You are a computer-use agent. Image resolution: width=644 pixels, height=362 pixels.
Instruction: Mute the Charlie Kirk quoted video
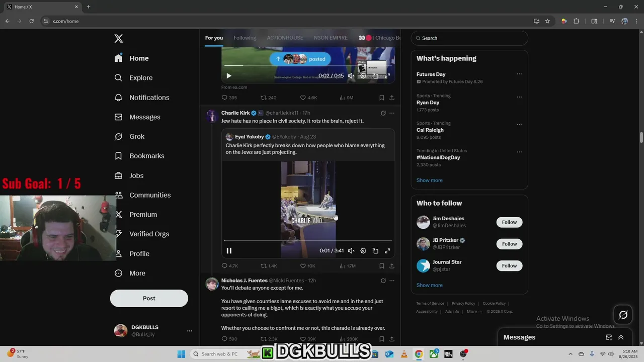(x=351, y=251)
